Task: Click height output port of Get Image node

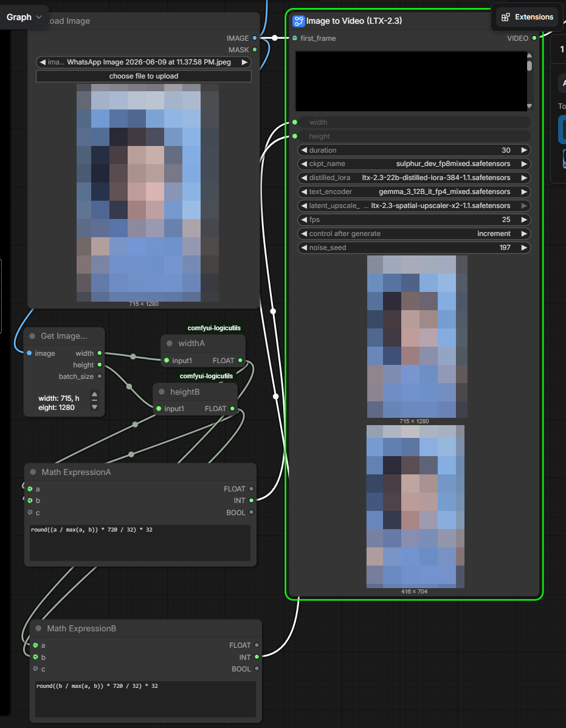Action: 99,365
